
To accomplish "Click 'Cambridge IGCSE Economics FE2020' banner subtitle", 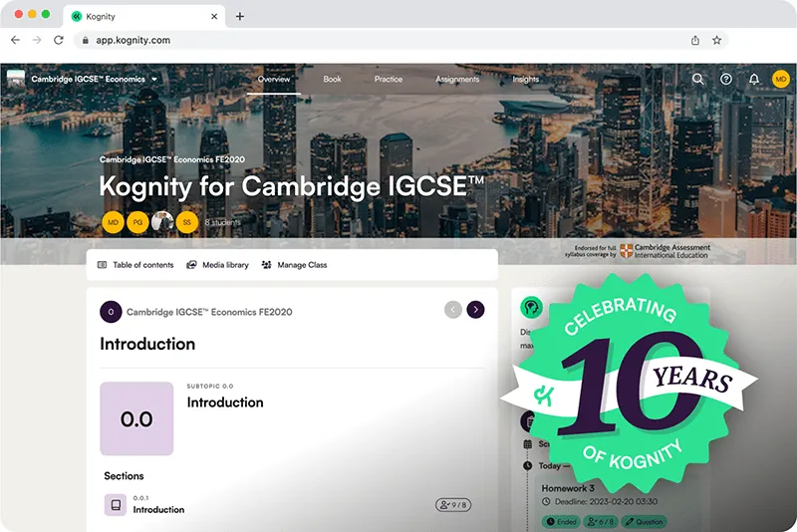I will pos(172,159).
